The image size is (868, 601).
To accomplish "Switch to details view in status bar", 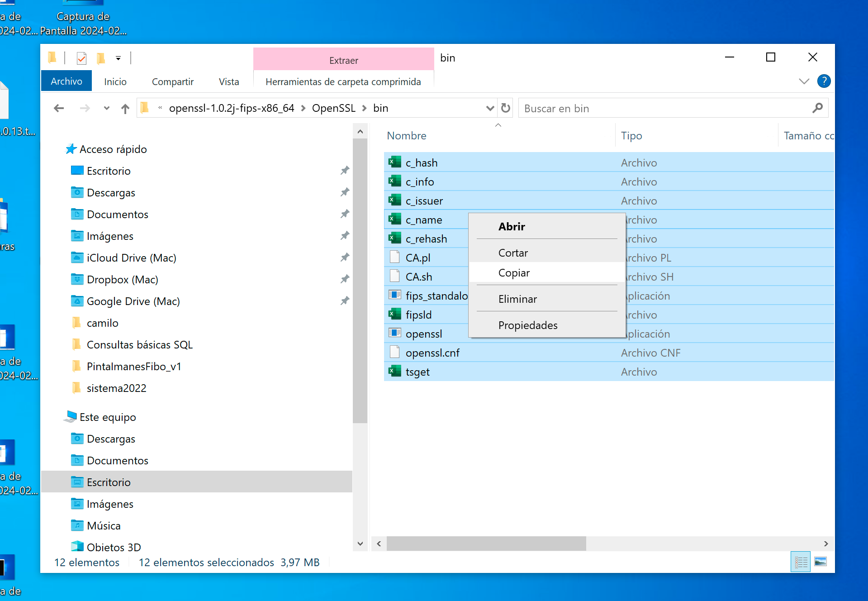I will coord(800,562).
